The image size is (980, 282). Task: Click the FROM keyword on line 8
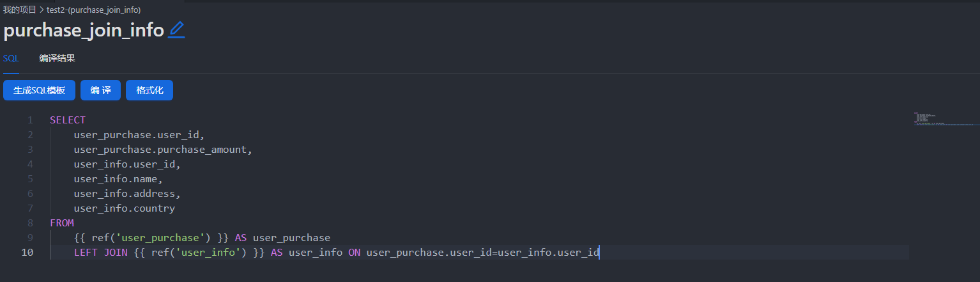(x=62, y=223)
